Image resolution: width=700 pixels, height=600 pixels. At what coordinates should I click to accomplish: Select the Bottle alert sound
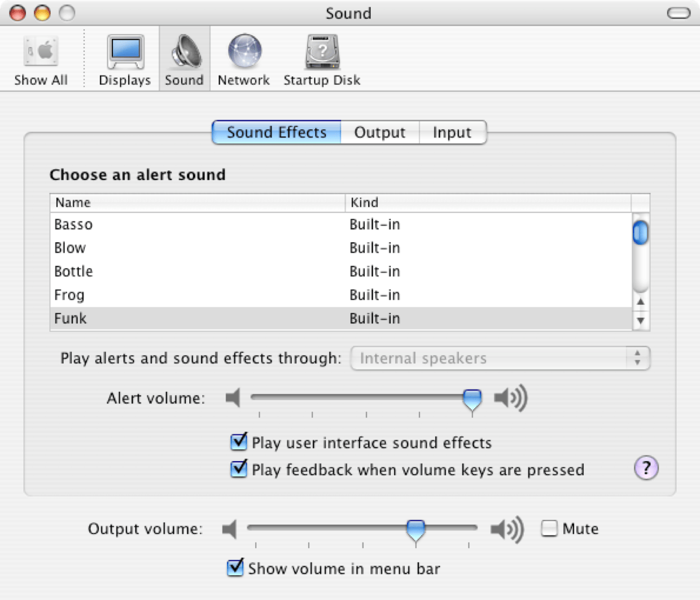340,271
